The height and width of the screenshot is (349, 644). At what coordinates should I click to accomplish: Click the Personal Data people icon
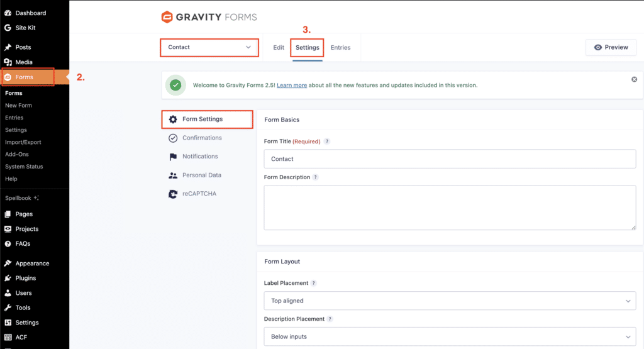click(173, 175)
